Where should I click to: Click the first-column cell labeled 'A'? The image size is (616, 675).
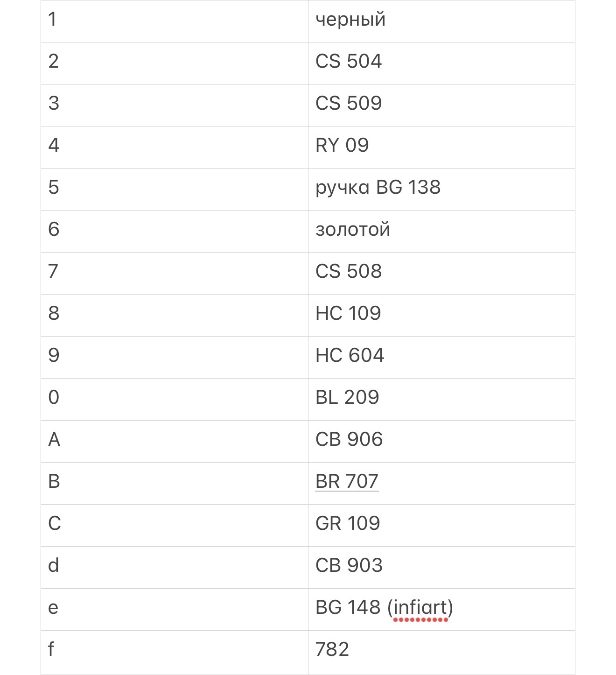(x=175, y=441)
